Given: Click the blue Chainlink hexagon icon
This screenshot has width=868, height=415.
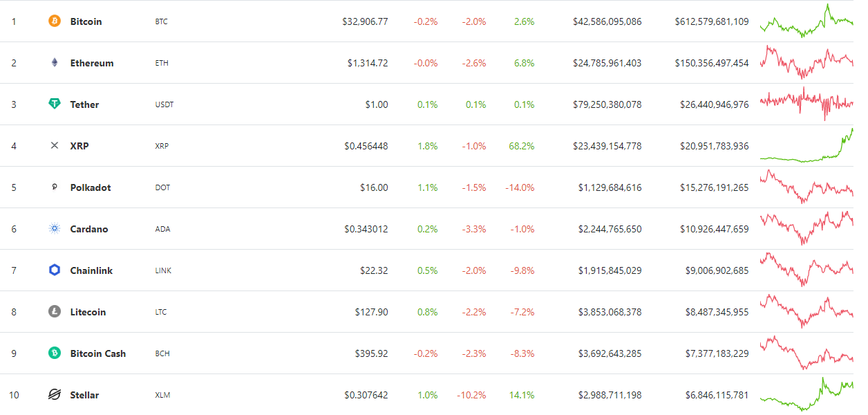Looking at the screenshot, I should click(55, 270).
